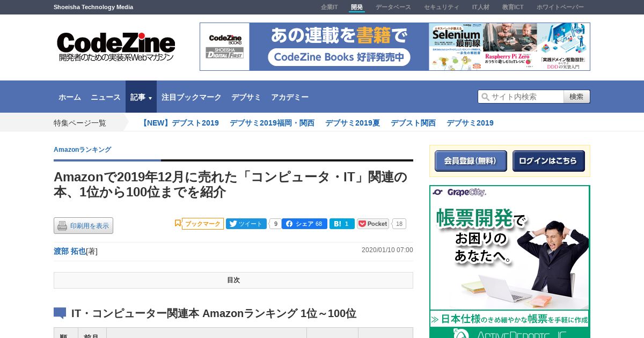
Task: Click the Raspberry Pi Zero book thumbnail
Action: tap(510, 47)
